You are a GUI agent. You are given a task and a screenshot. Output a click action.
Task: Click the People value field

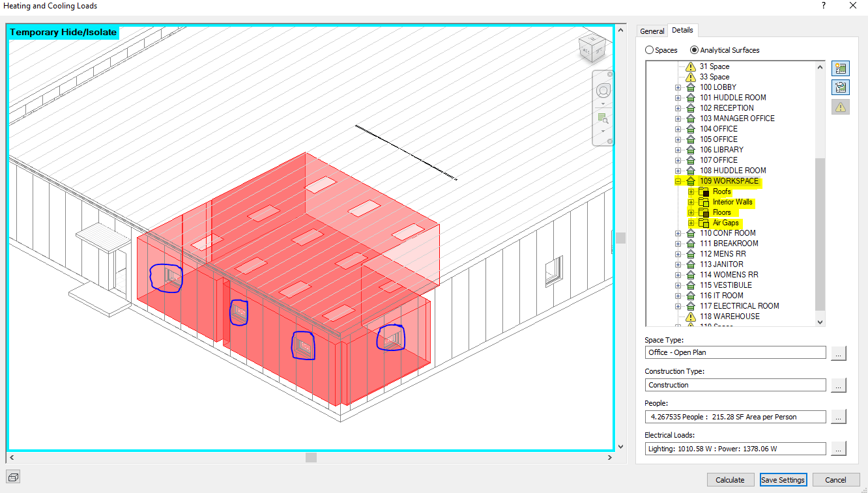(735, 417)
